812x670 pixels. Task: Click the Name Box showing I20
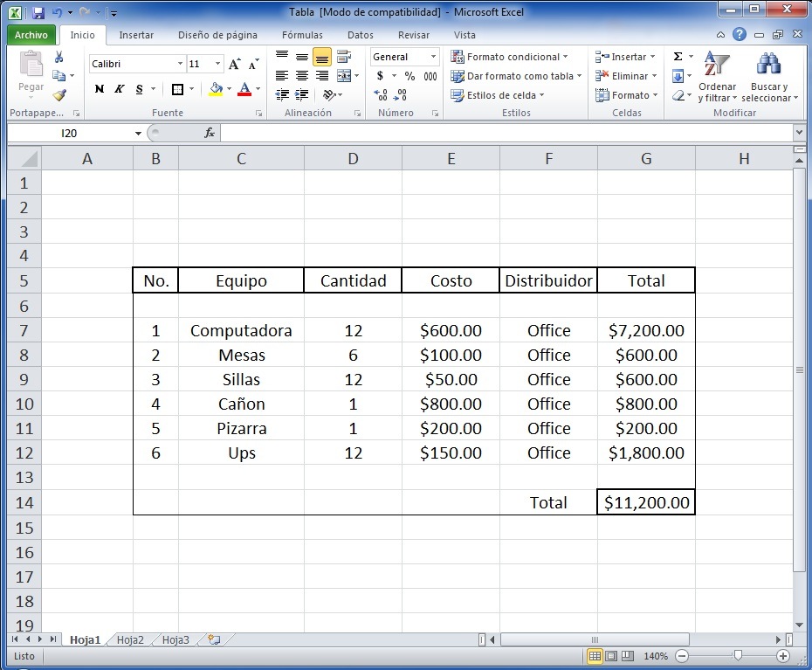point(70,133)
